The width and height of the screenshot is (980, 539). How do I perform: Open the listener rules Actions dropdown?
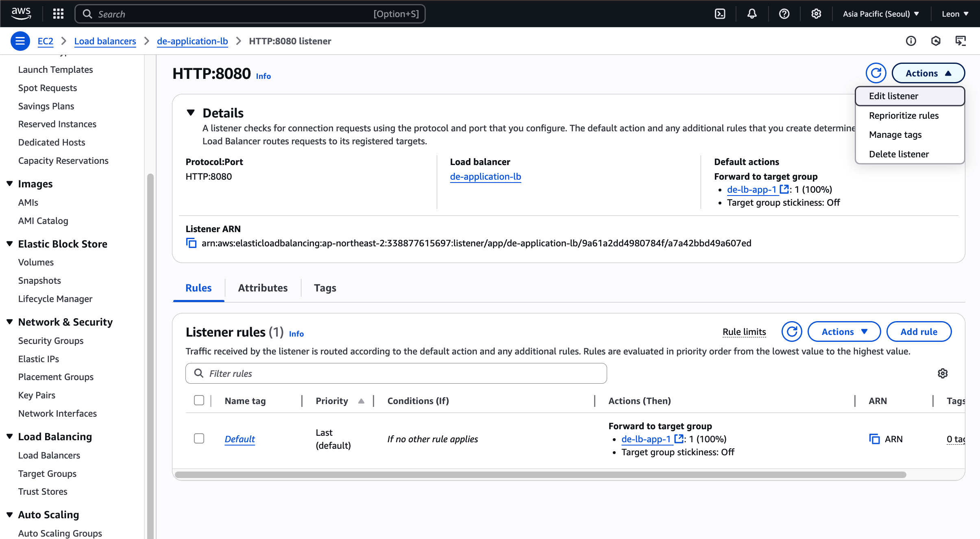(844, 332)
